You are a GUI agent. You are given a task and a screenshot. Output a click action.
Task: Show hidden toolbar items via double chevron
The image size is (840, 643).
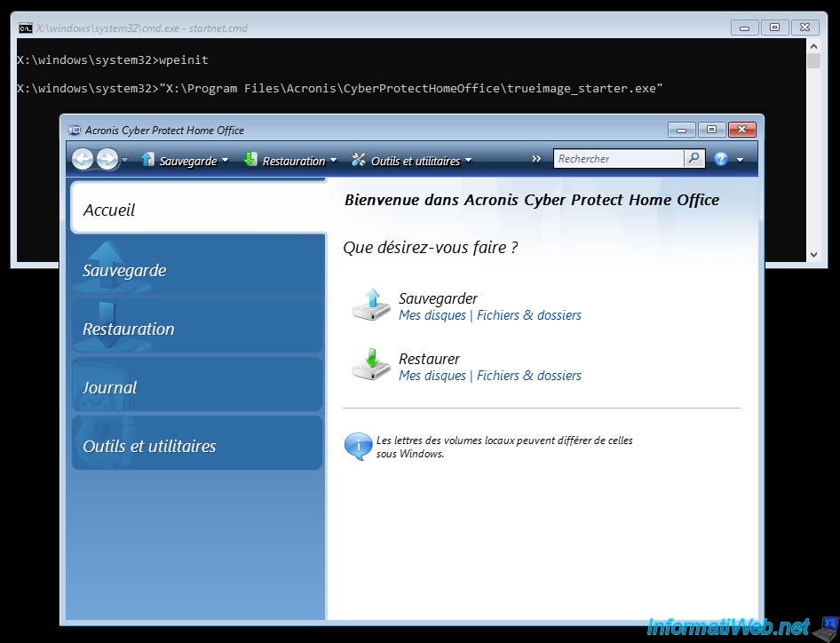click(536, 159)
